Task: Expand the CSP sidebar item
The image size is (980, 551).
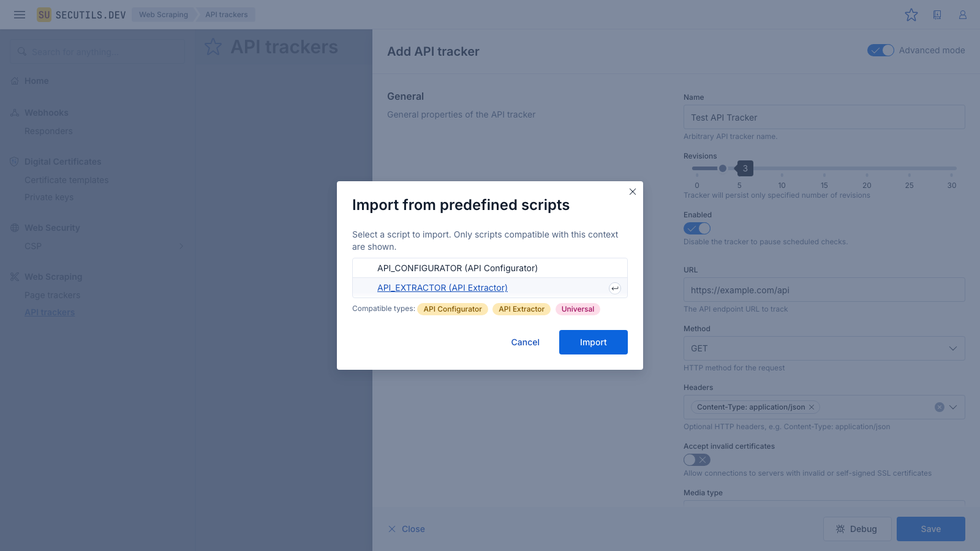Action: pos(181,246)
